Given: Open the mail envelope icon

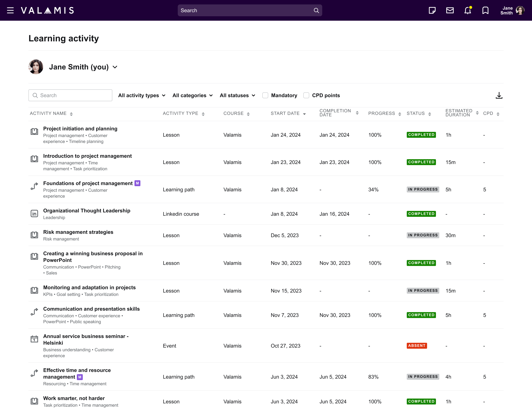Looking at the screenshot, I should point(450,10).
